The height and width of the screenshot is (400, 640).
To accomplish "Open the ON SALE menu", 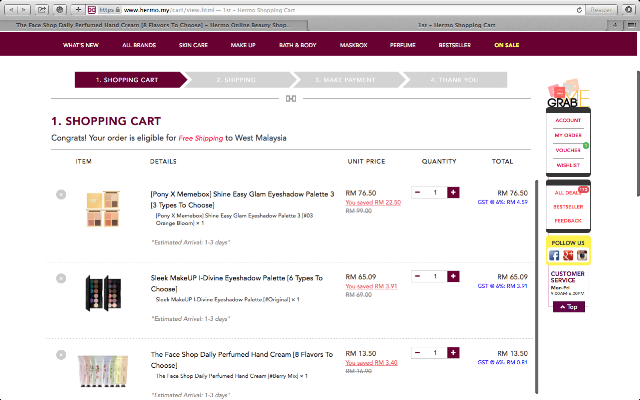I will (x=507, y=45).
